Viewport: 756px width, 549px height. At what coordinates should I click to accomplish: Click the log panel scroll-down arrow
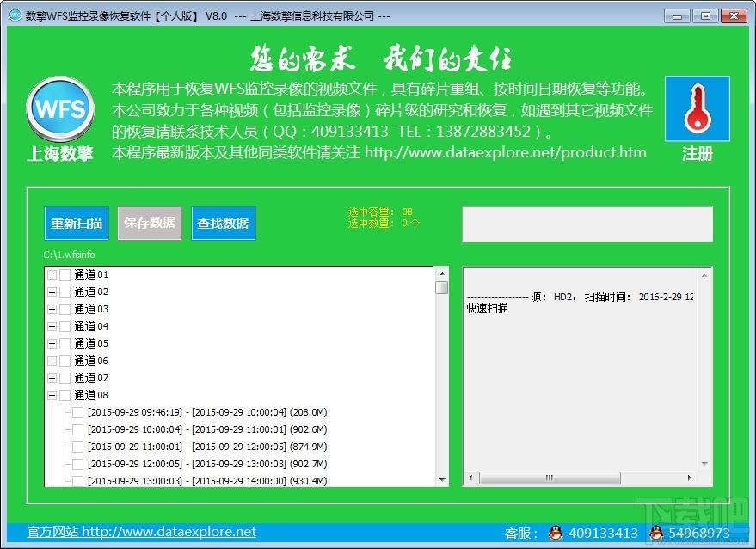(x=704, y=464)
